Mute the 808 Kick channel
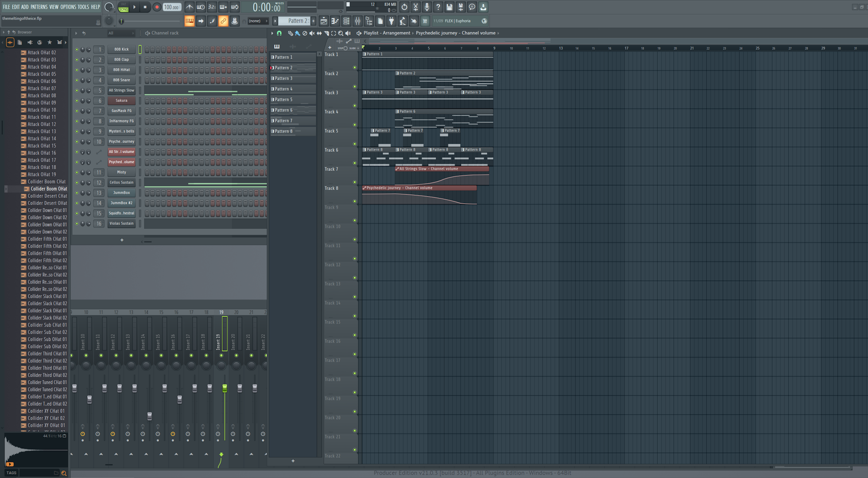Image resolution: width=868 pixels, height=478 pixels. tap(77, 50)
